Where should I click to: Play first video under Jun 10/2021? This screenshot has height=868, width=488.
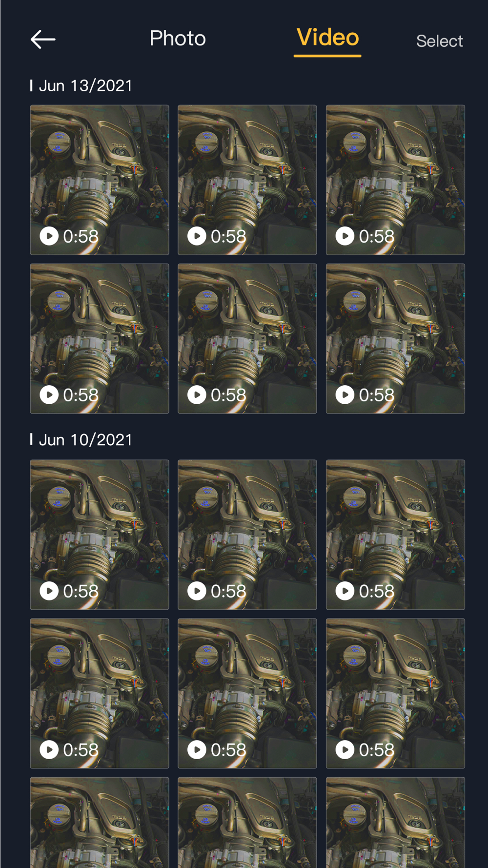coord(100,535)
